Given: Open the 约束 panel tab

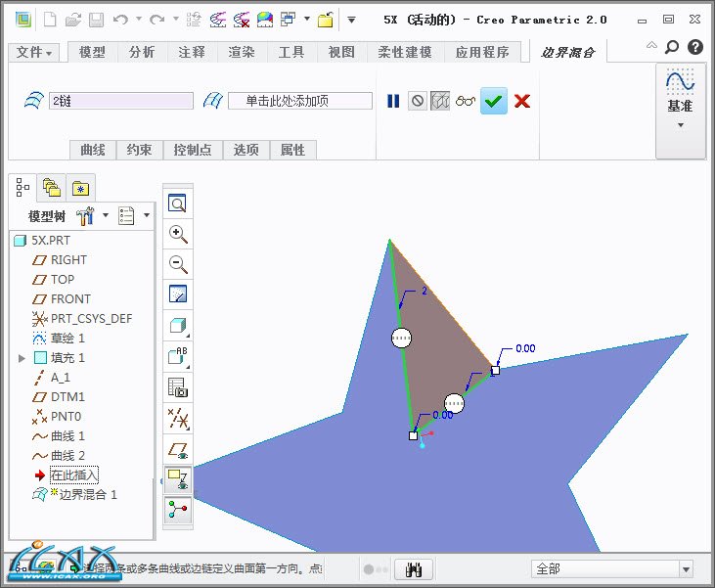Looking at the screenshot, I should 140,150.
